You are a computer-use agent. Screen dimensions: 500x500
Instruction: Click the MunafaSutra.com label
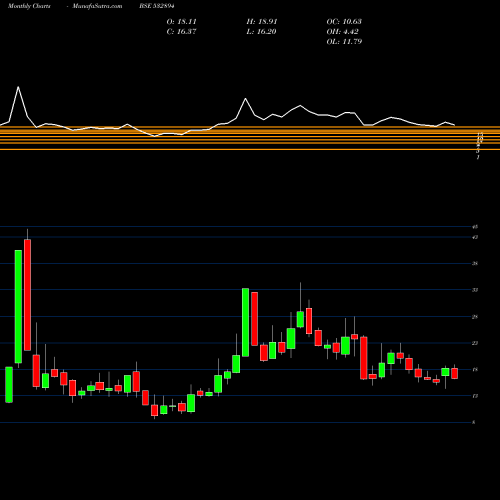(x=97, y=6)
